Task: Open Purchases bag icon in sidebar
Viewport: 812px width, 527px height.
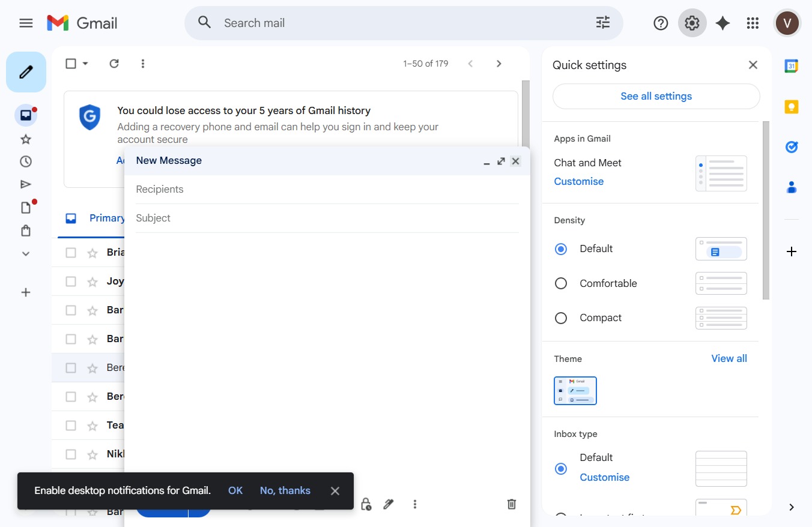Action: pyautogui.click(x=26, y=230)
